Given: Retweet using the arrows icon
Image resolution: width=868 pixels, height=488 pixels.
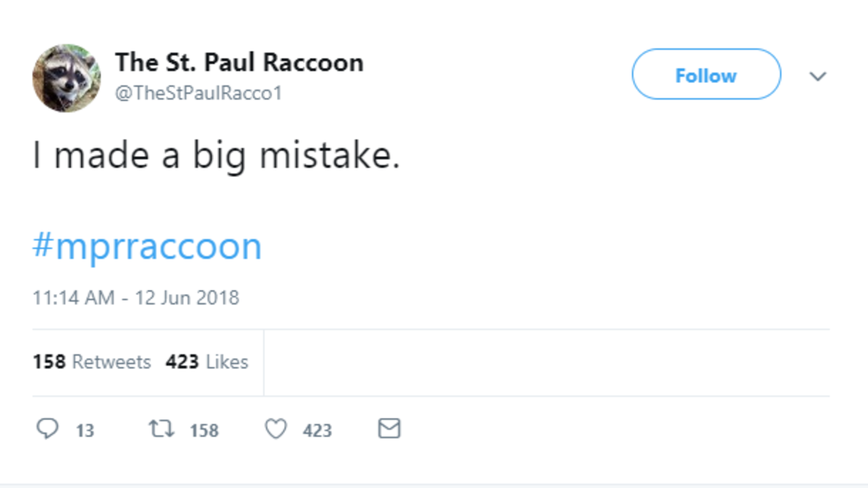Looking at the screenshot, I should coord(159,429).
